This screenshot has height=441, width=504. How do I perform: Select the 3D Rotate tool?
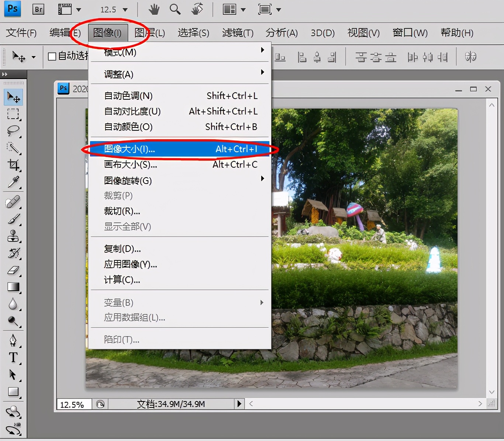(x=14, y=412)
